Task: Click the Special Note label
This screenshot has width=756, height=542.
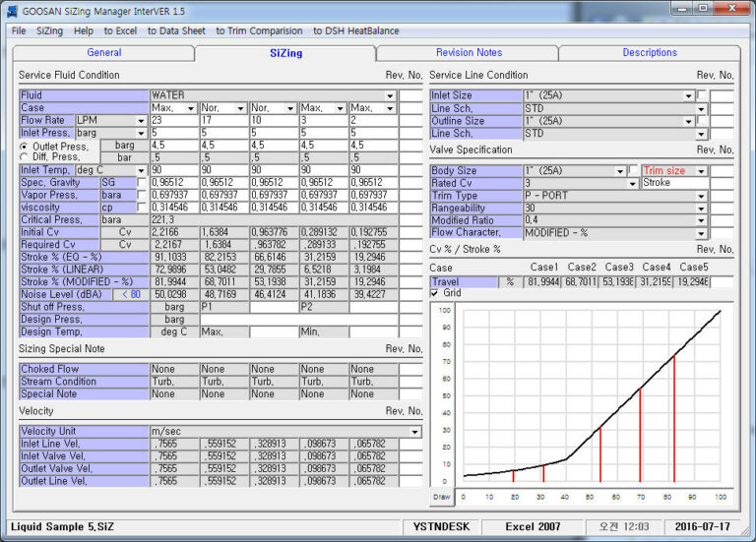Action: tap(84, 394)
